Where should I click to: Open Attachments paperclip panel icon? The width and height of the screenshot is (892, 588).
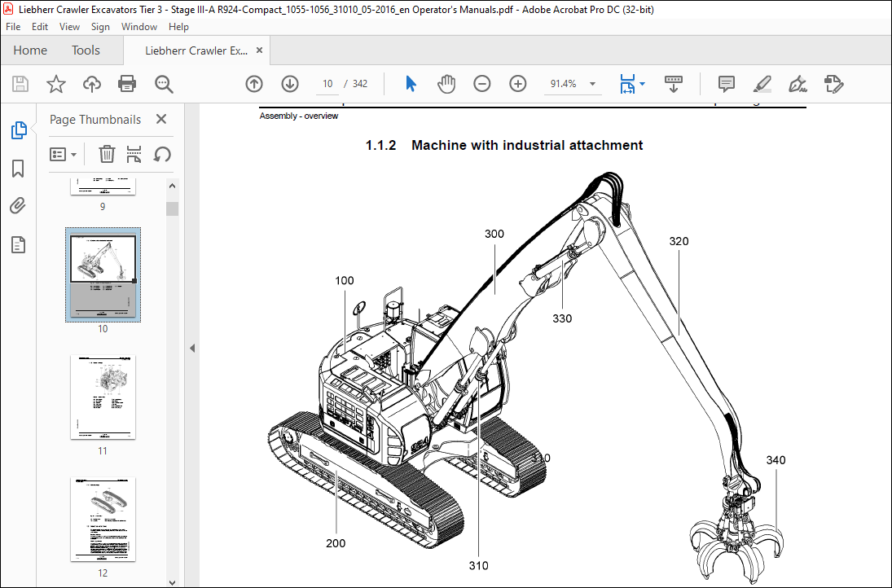[18, 206]
